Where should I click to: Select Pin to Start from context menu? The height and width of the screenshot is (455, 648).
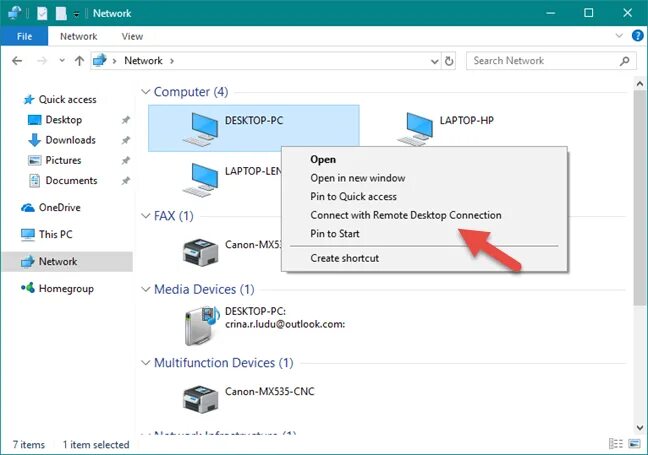(x=335, y=234)
